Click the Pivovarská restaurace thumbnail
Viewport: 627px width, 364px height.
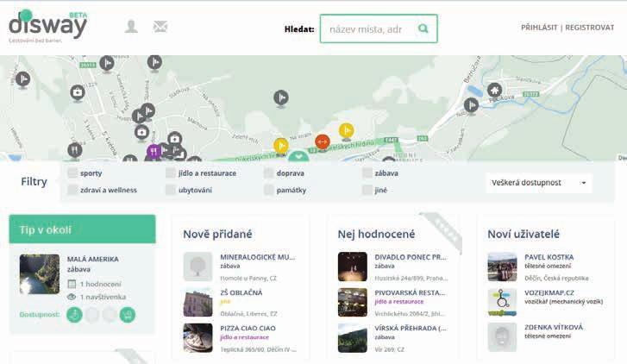pyautogui.click(x=352, y=303)
